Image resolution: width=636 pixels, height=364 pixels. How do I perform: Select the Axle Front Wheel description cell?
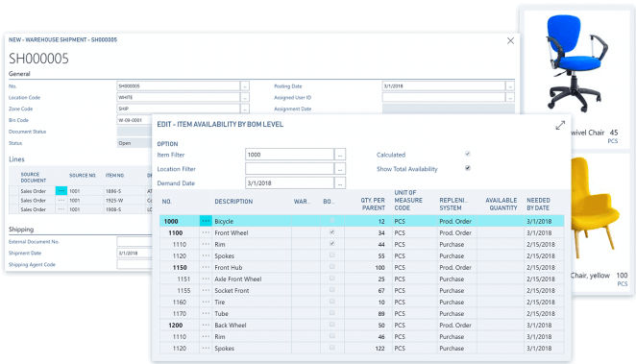(252, 279)
